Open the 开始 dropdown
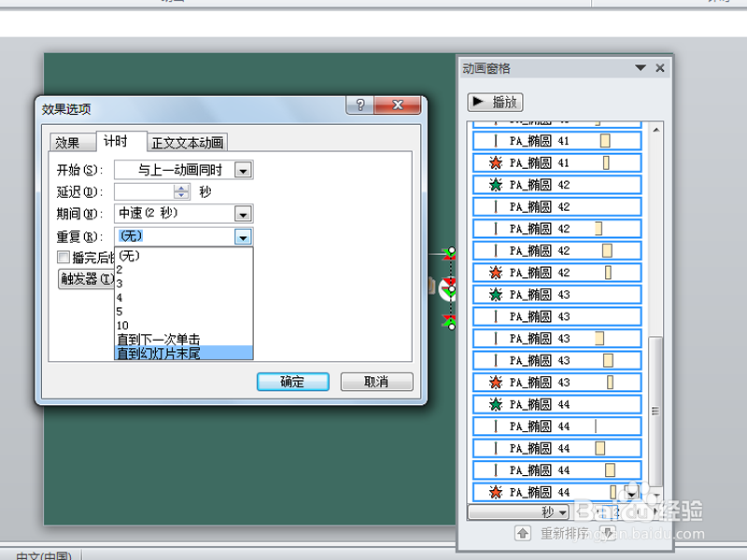Screen dimensions: 747x560 pyautogui.click(x=243, y=170)
